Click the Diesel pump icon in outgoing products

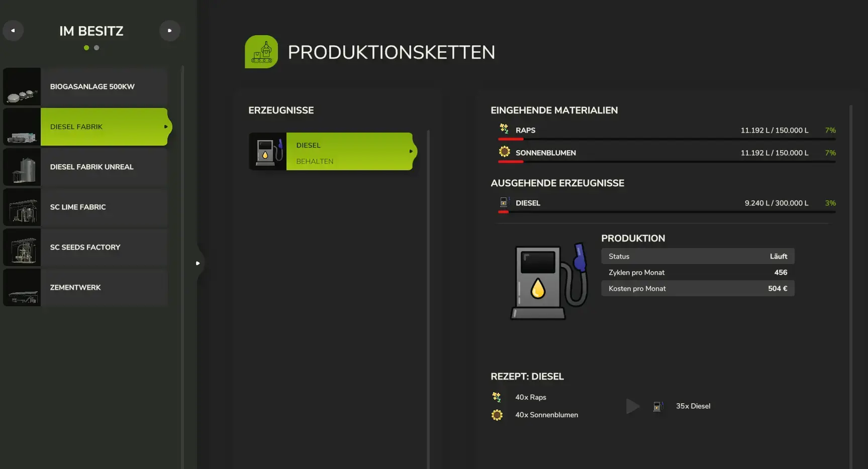[x=504, y=202]
